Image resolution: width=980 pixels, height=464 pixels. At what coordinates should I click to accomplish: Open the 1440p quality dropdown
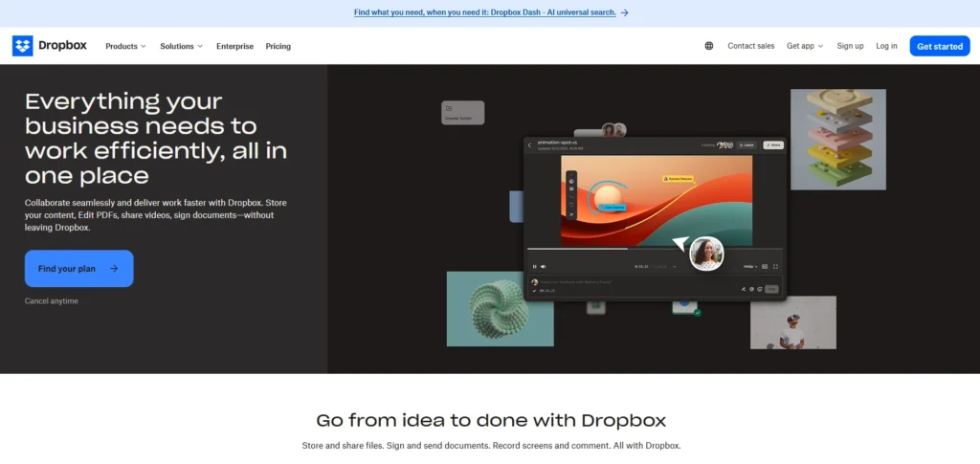coord(750,267)
